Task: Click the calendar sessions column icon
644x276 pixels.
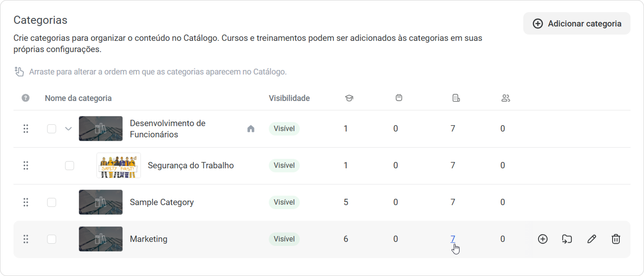Action: tap(399, 98)
